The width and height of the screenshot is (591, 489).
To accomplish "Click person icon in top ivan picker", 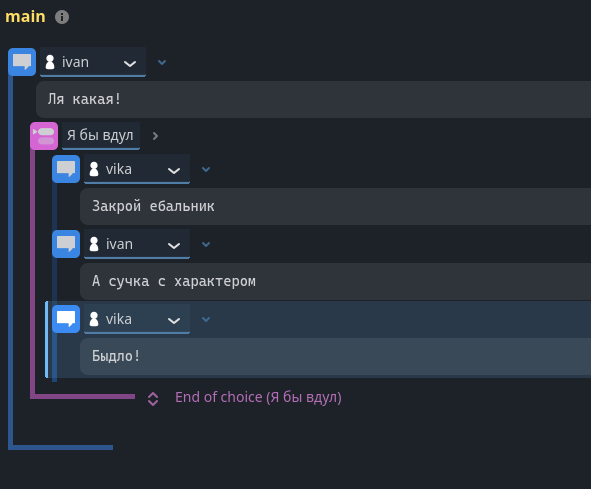I will point(50,62).
